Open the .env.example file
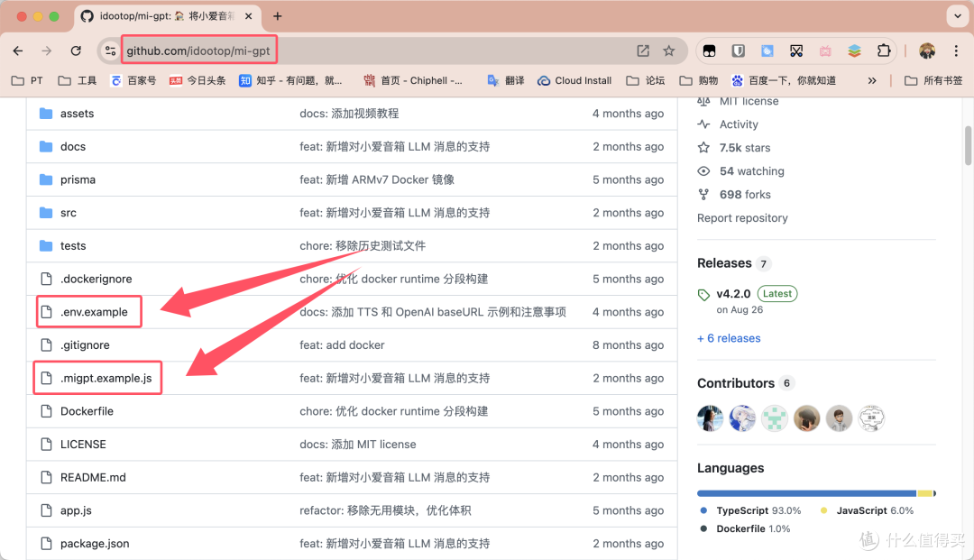 [x=94, y=312]
